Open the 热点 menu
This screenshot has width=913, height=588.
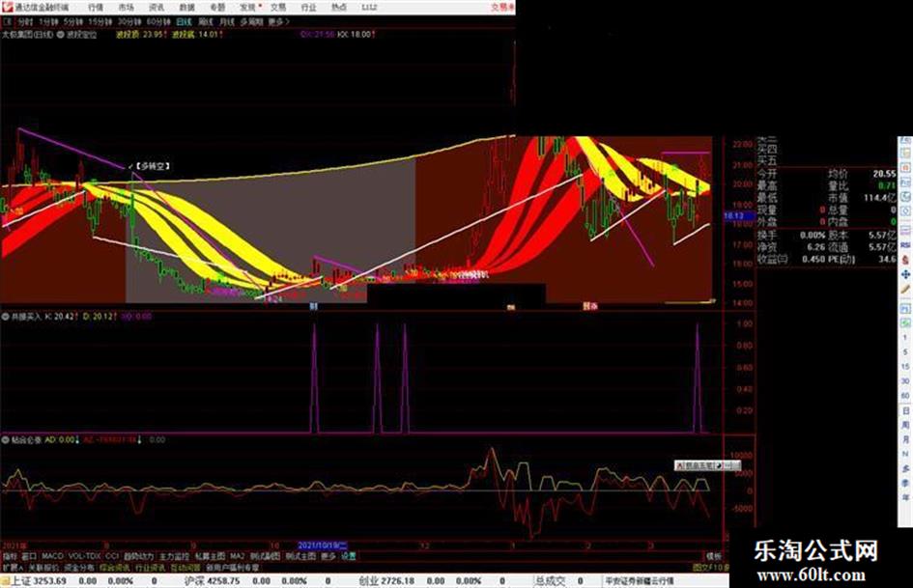pos(339,7)
